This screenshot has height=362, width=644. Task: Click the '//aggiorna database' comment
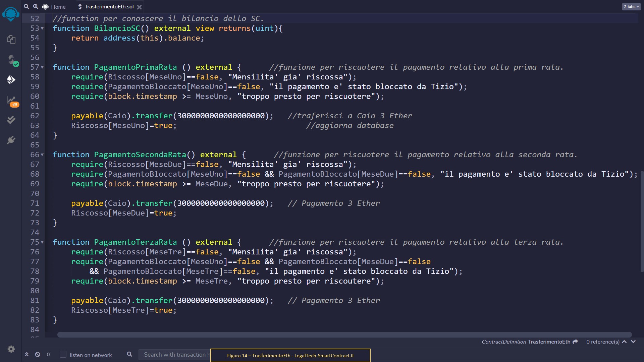point(350,125)
